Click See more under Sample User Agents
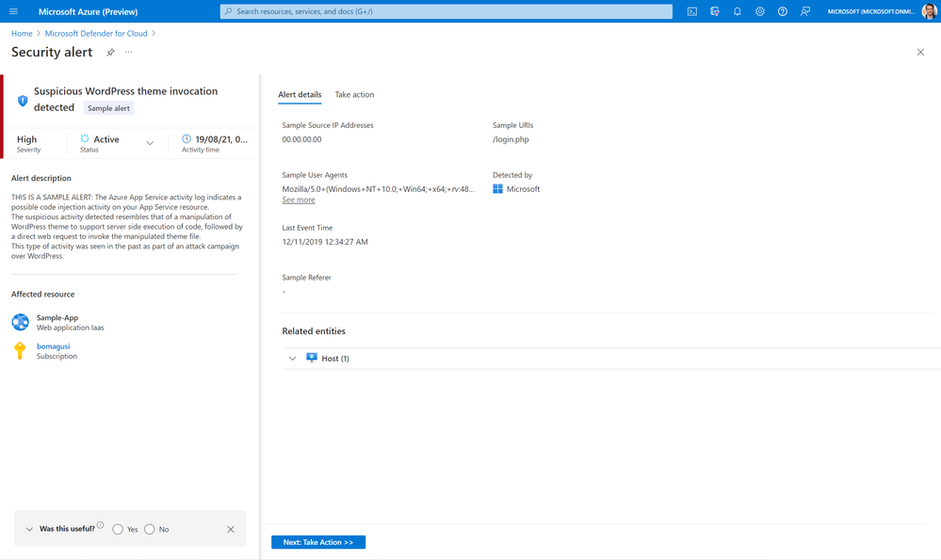Screen dimensions: 941x560 [x=299, y=200]
